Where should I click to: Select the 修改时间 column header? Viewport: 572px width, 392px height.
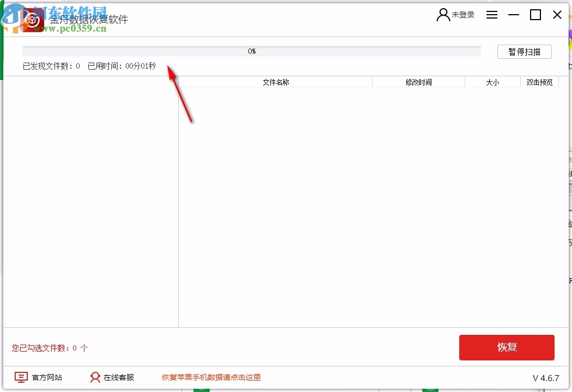tap(418, 82)
